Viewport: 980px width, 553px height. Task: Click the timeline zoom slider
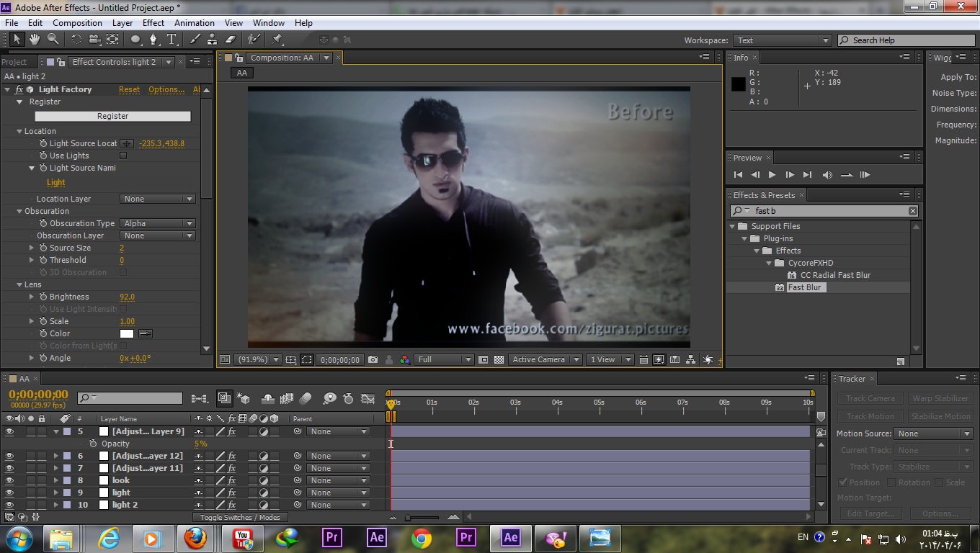pos(421,517)
